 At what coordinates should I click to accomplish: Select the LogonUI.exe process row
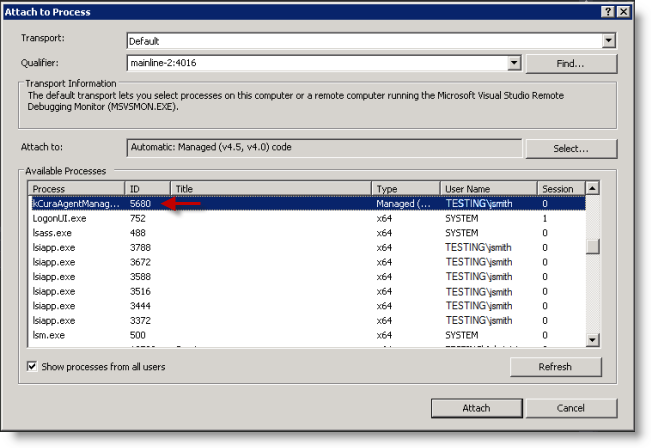(x=308, y=218)
